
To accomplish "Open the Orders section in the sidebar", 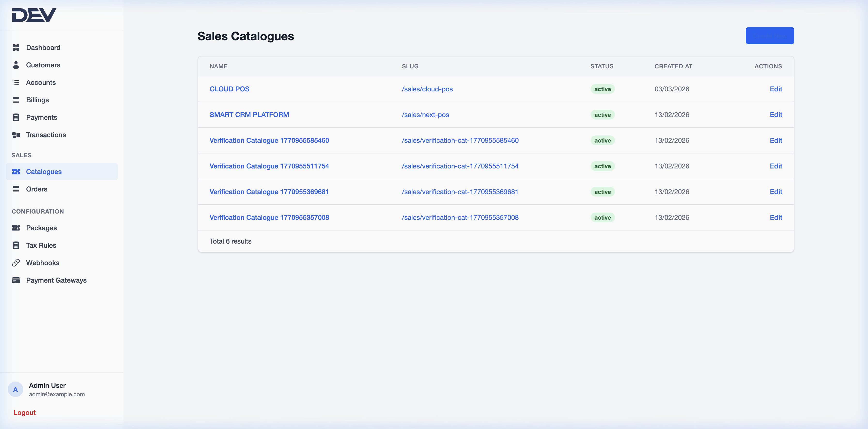I will point(37,189).
